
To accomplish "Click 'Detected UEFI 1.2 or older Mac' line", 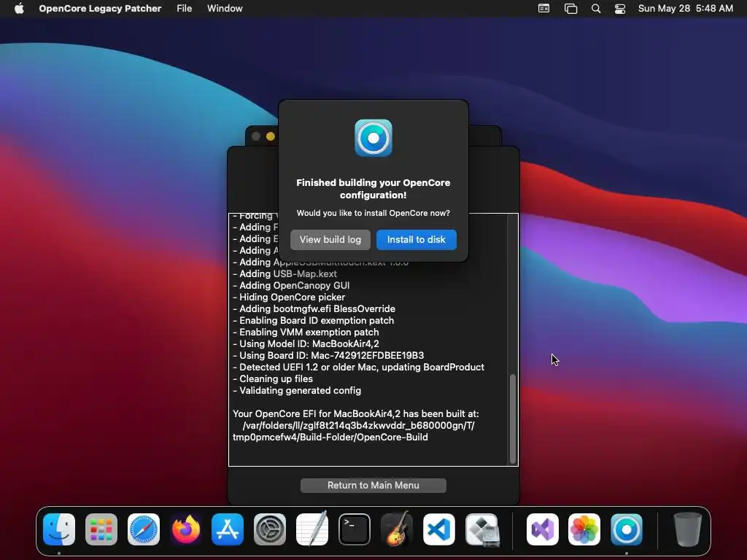I will [x=359, y=367].
